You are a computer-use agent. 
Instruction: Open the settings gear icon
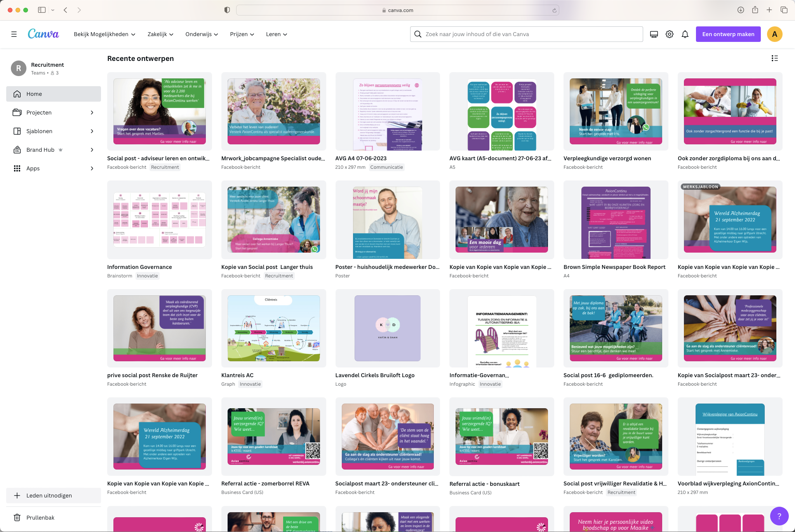coord(670,34)
